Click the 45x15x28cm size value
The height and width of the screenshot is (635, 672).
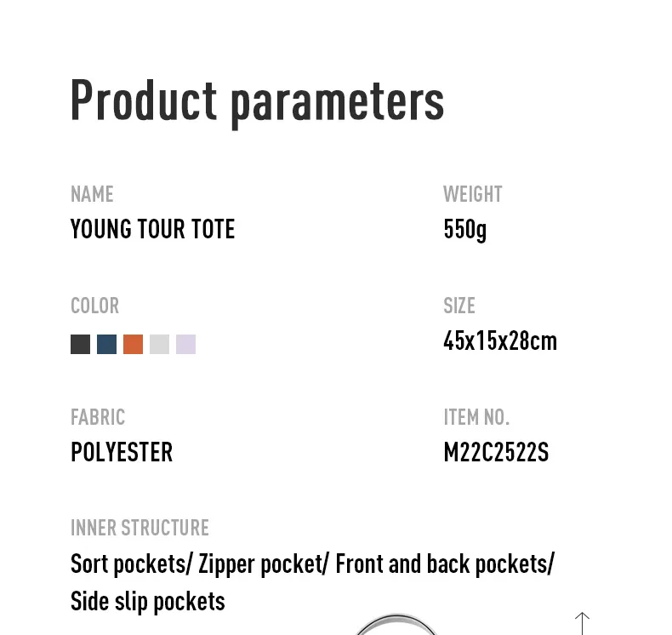point(500,340)
